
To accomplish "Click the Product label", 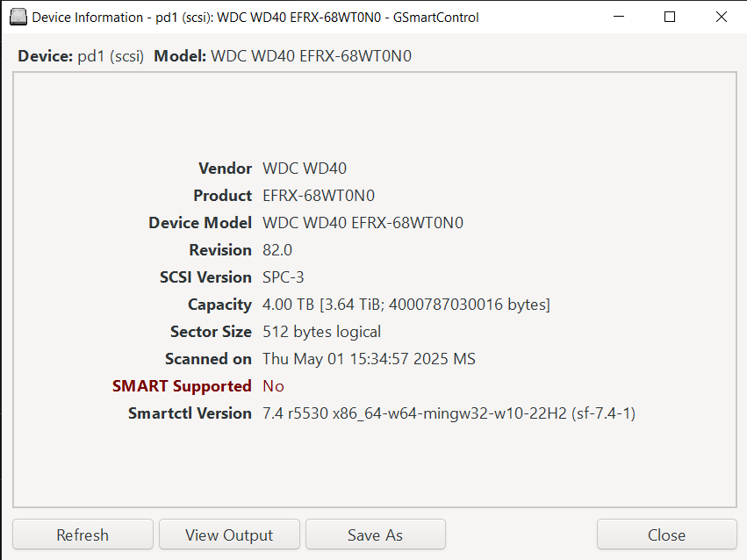I will click(x=222, y=196).
